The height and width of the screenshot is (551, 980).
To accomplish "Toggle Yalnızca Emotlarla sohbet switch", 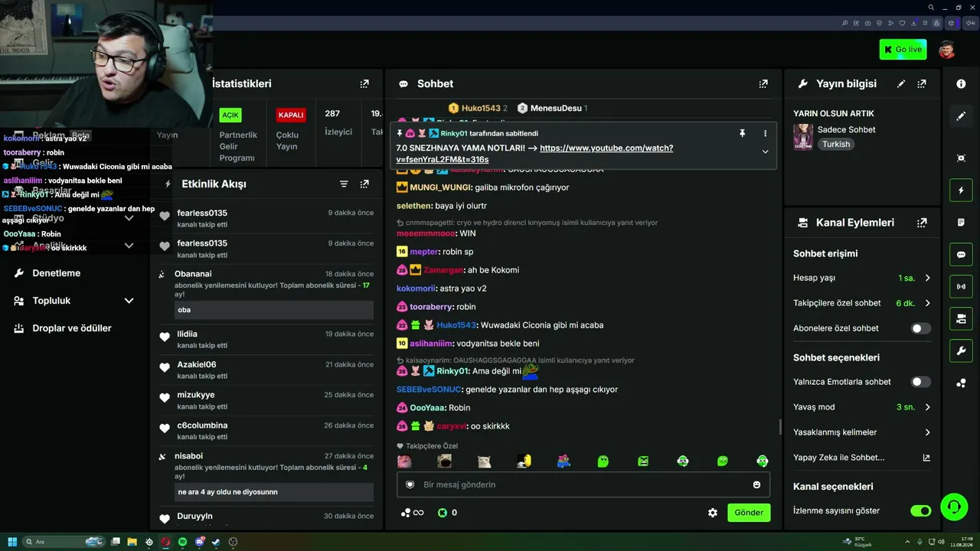I will pyautogui.click(x=921, y=382).
